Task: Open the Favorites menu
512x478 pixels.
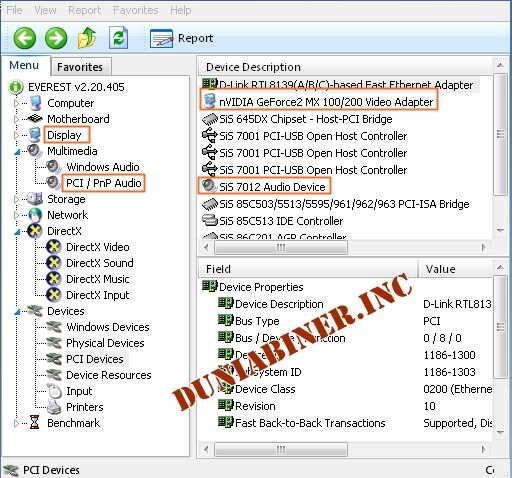Action: pos(136,10)
